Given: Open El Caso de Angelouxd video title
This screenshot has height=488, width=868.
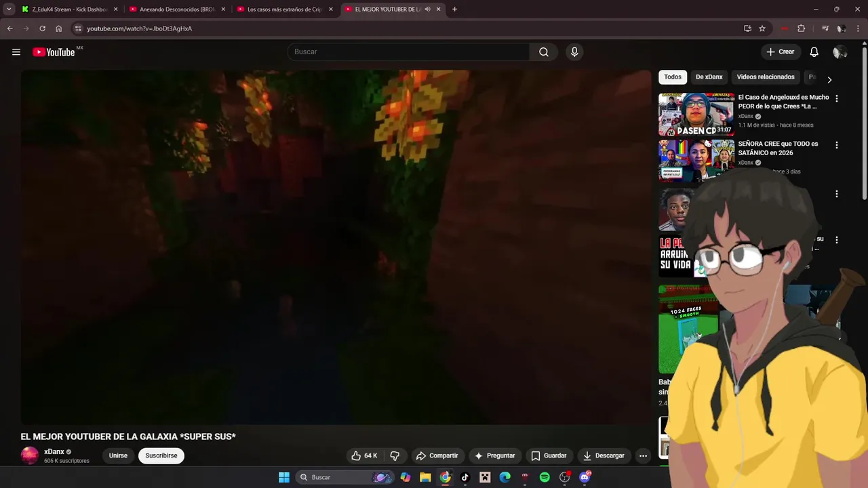Looking at the screenshot, I should pos(783,102).
